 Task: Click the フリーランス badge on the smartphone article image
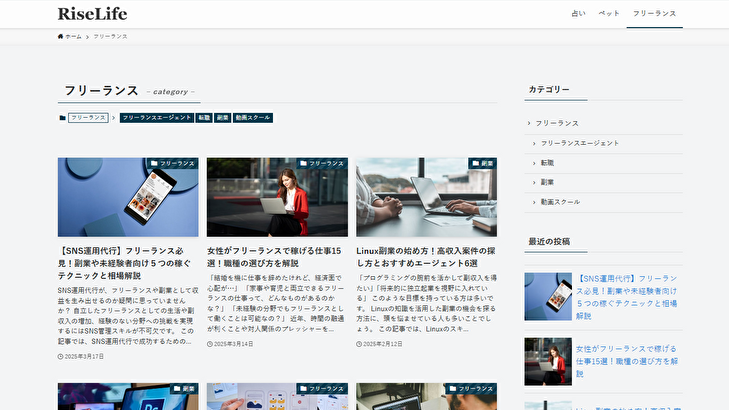(x=173, y=163)
